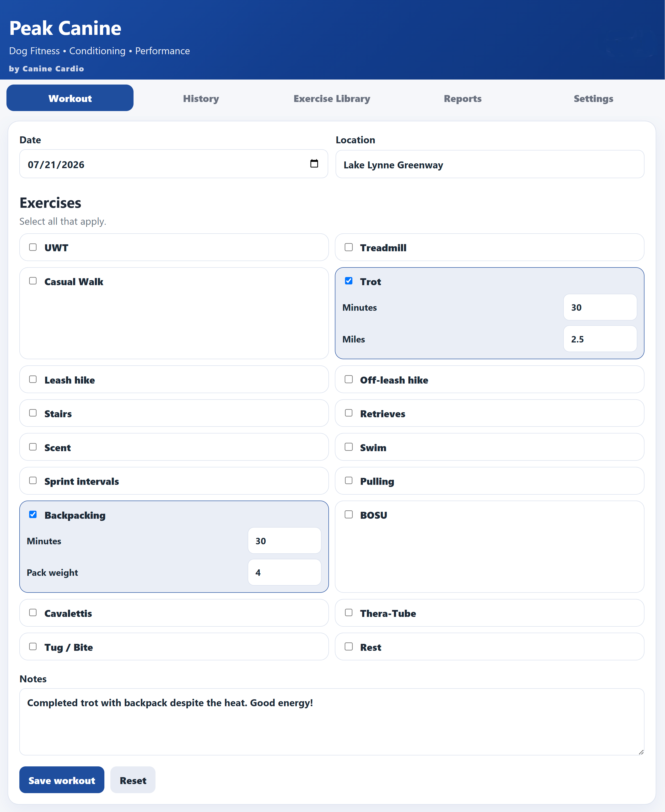Image resolution: width=665 pixels, height=812 pixels.
Task: Check the UWT exercise checkbox
Action: pos(33,247)
